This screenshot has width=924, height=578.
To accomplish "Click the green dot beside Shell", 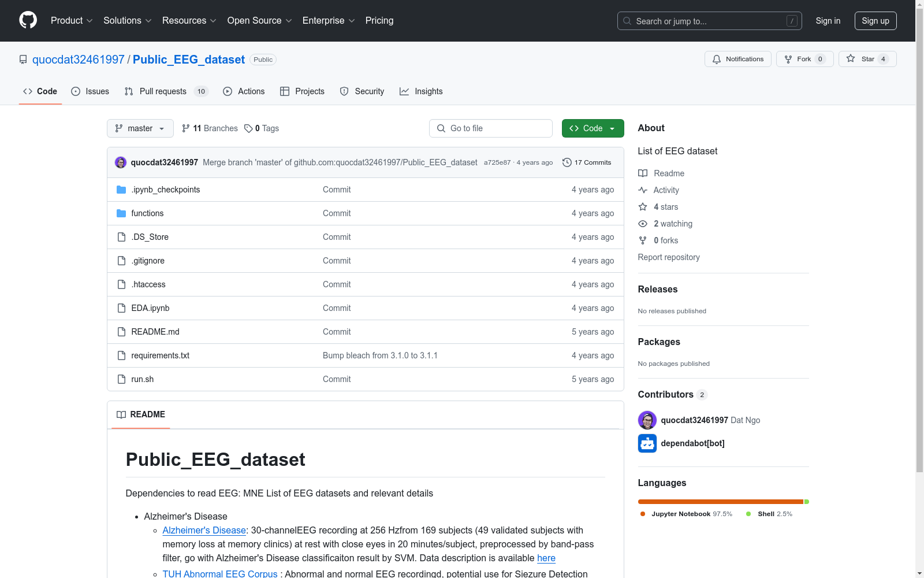I will click(x=748, y=514).
